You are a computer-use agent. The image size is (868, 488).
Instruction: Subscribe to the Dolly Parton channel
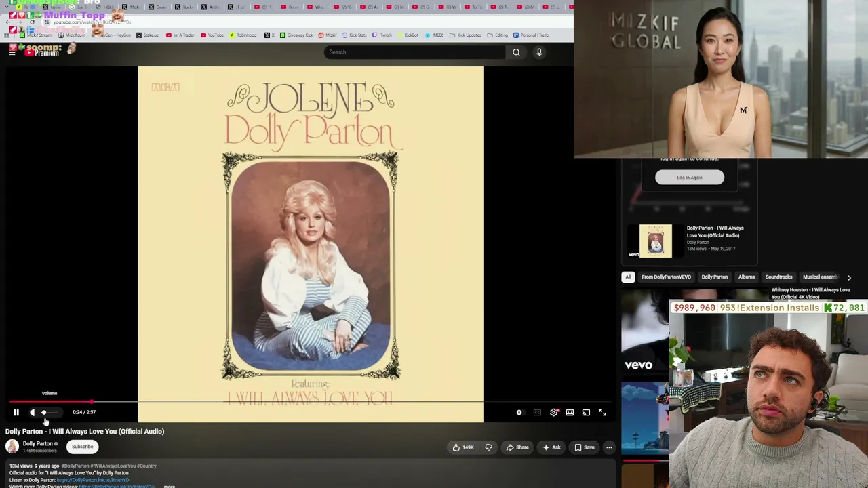tap(83, 447)
